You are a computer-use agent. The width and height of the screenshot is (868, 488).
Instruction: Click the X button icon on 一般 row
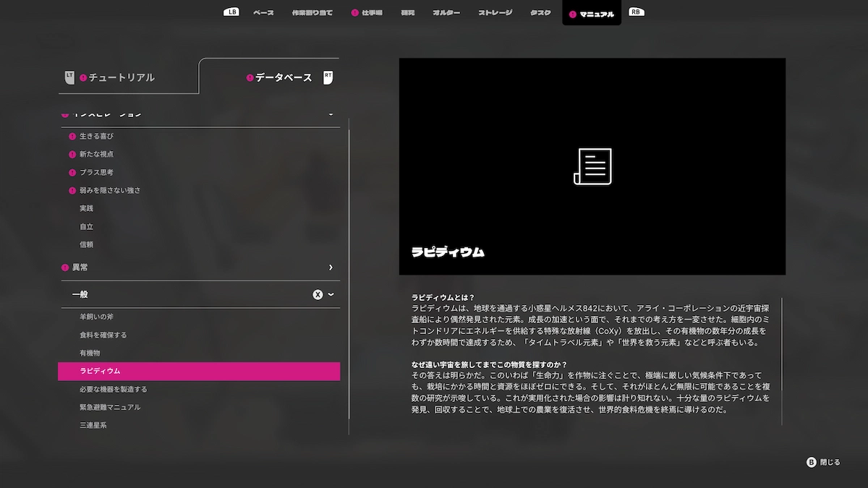point(318,294)
